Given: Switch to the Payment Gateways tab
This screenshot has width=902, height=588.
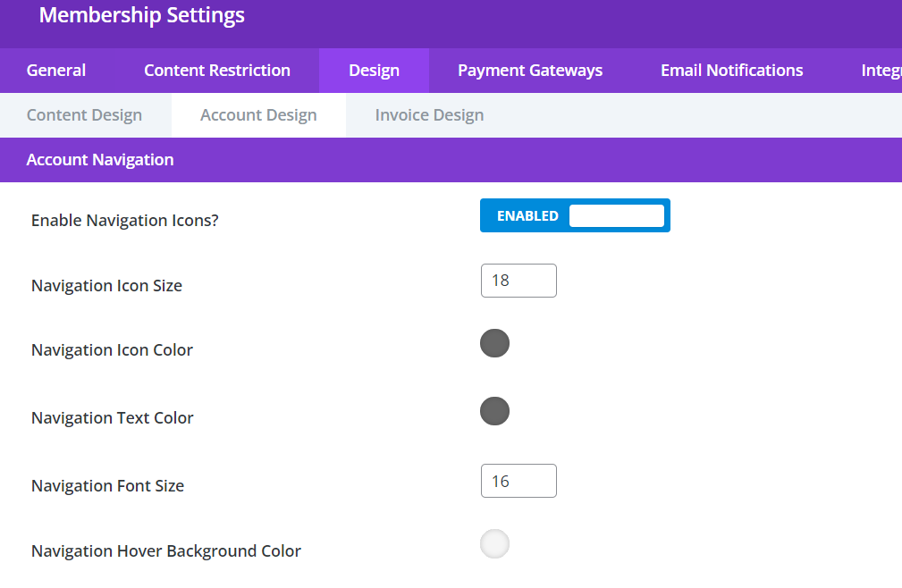Looking at the screenshot, I should [x=530, y=70].
